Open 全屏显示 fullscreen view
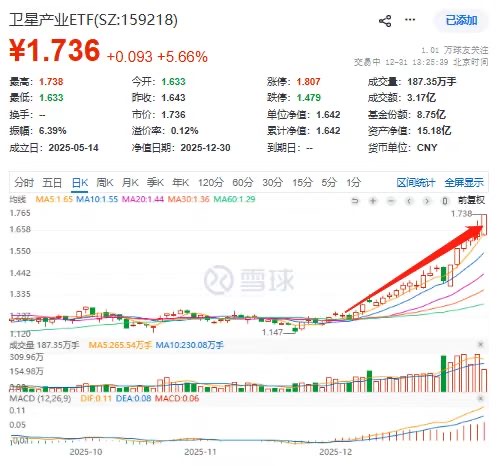 click(464, 183)
